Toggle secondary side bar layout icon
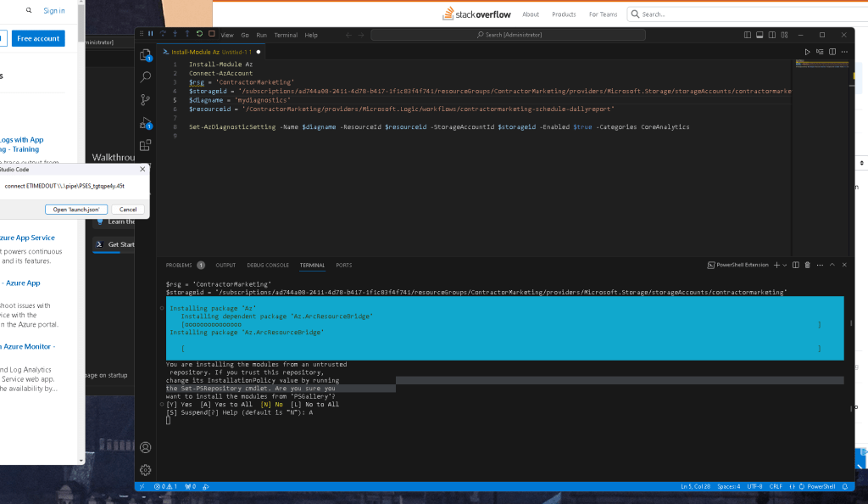This screenshot has height=504, width=868. click(x=771, y=35)
